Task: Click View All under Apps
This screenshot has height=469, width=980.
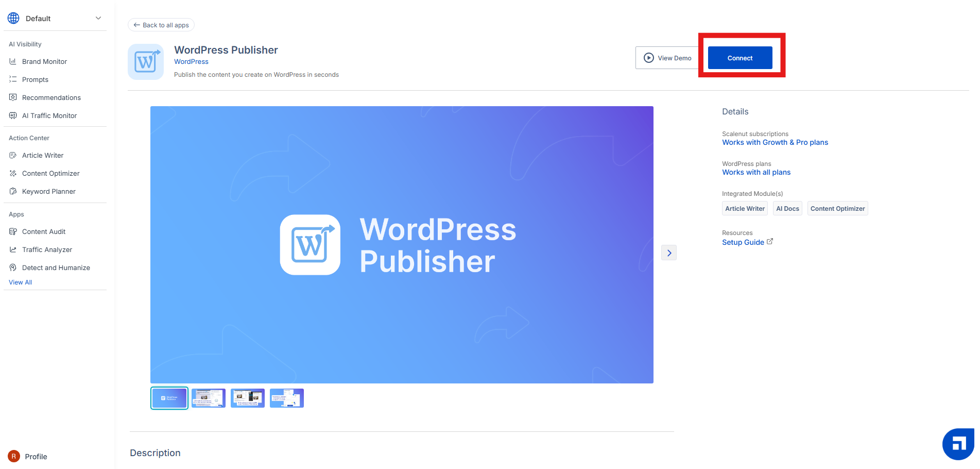Action: point(20,282)
